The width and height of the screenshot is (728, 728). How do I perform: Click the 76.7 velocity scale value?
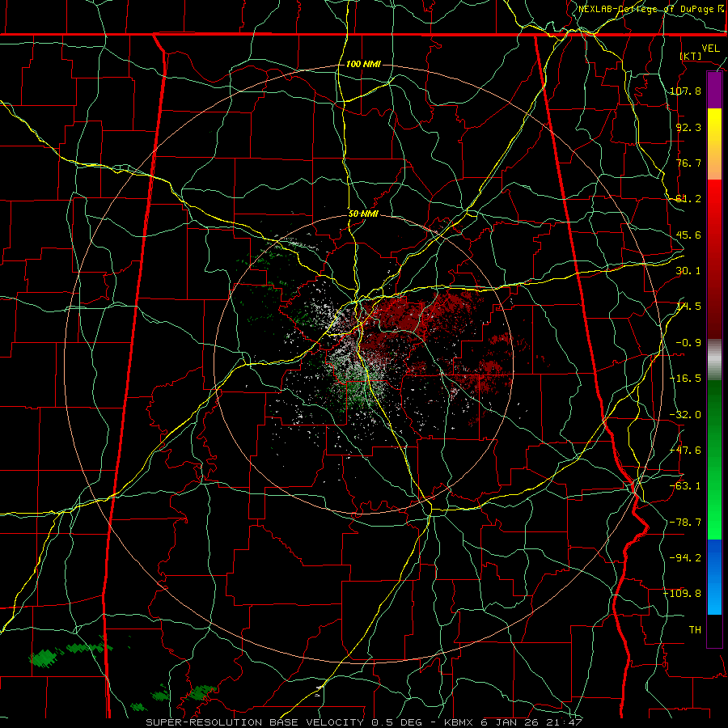(688, 163)
